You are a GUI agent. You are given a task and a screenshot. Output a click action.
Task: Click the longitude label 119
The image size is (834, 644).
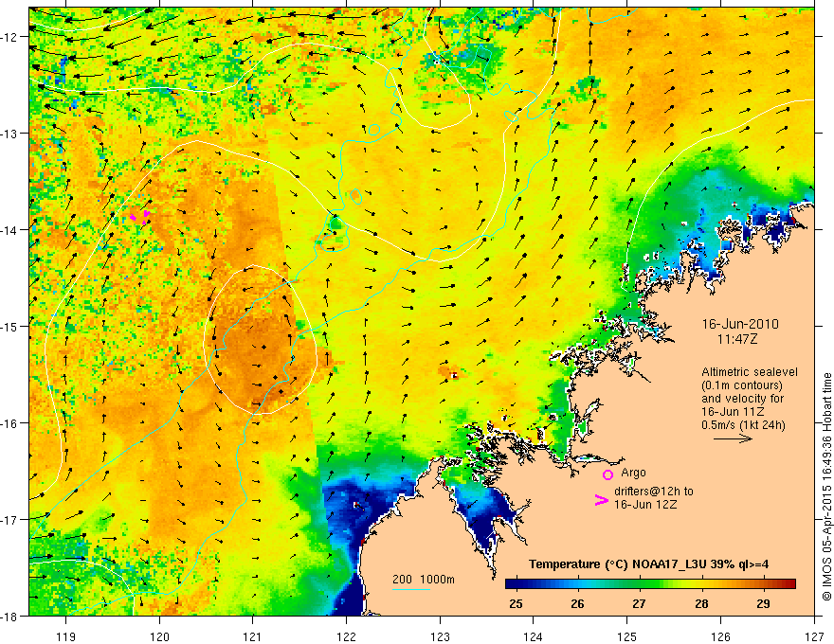[66, 636]
